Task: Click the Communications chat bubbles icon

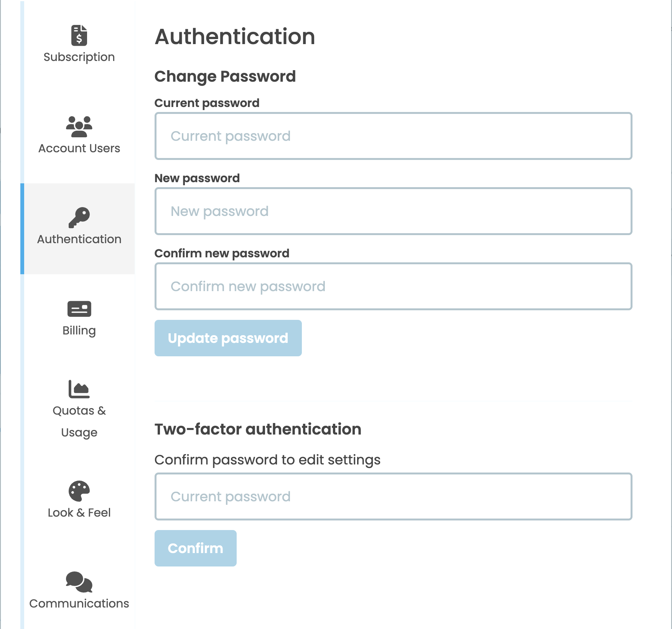Action: tap(79, 582)
